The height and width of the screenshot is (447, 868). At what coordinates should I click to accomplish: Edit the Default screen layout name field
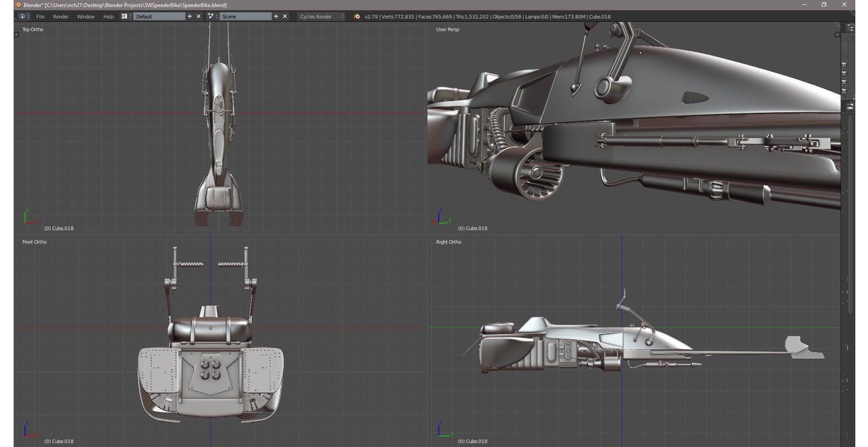click(x=160, y=16)
